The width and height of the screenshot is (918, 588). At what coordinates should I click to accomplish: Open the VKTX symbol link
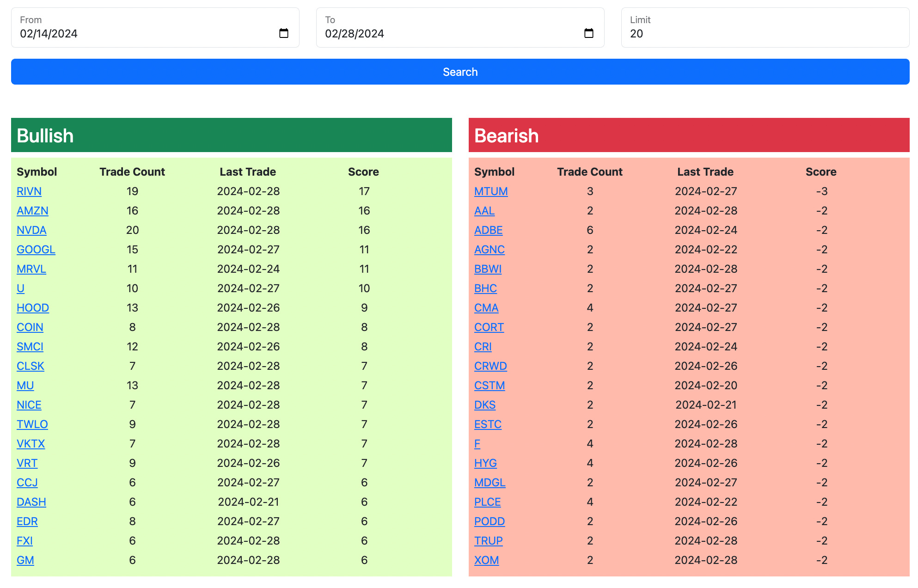pyautogui.click(x=31, y=444)
